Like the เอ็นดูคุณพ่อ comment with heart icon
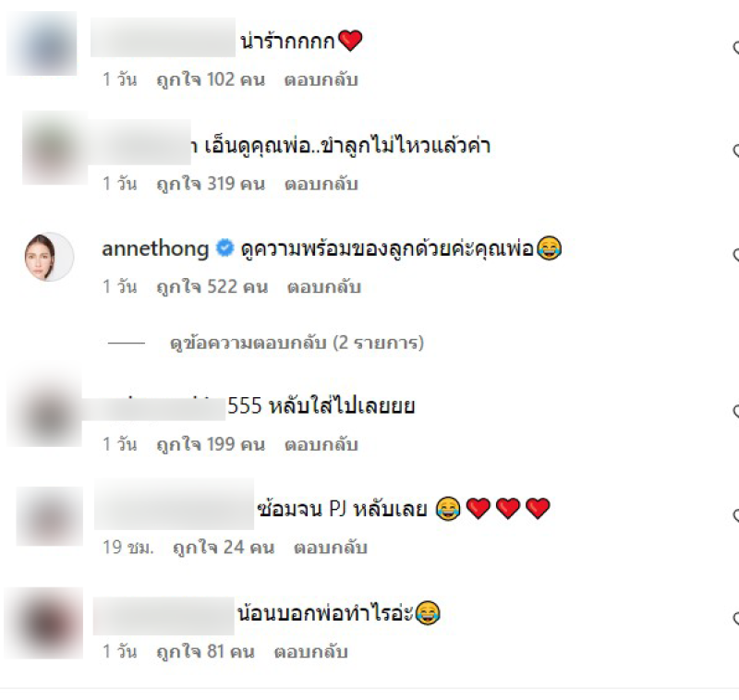739x700 pixels. (x=736, y=151)
